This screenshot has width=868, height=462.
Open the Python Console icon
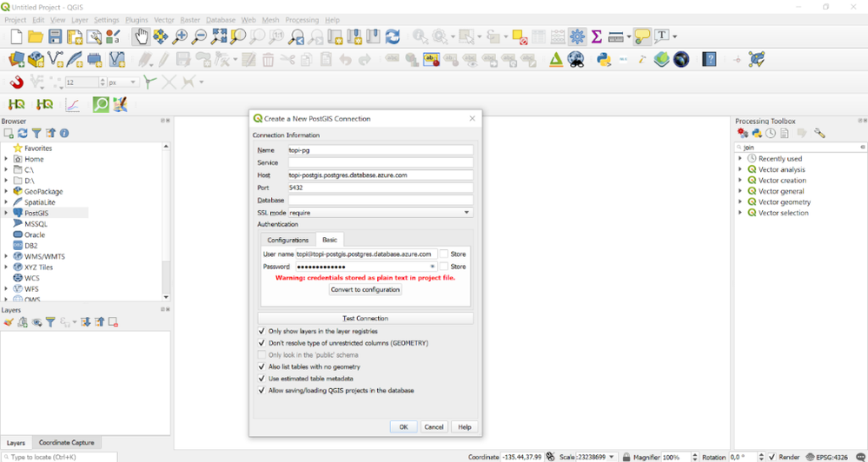603,59
